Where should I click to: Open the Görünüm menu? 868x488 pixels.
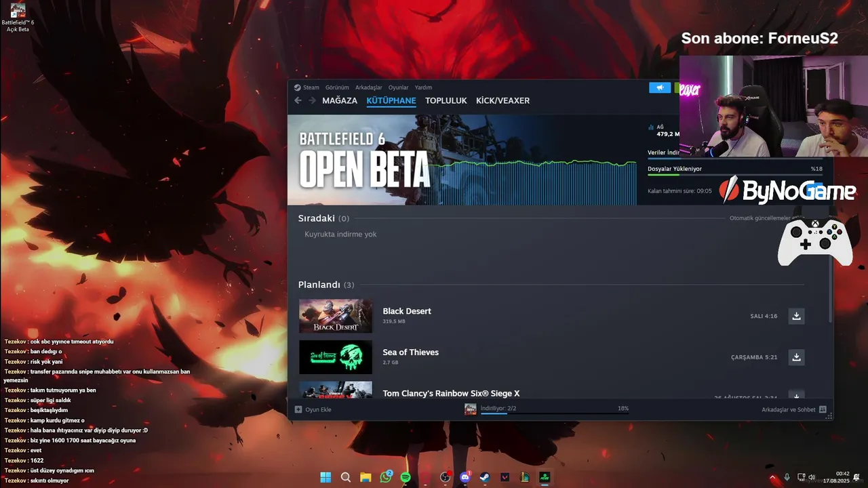point(337,87)
